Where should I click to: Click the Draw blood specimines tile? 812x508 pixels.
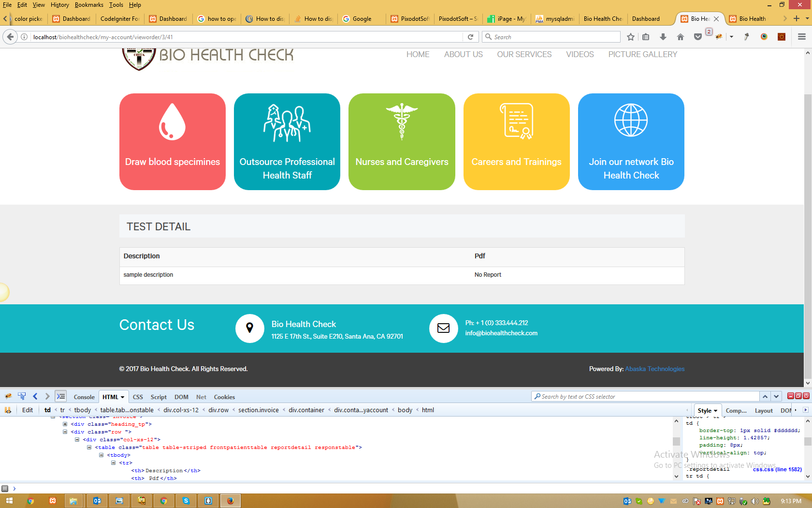click(173, 142)
